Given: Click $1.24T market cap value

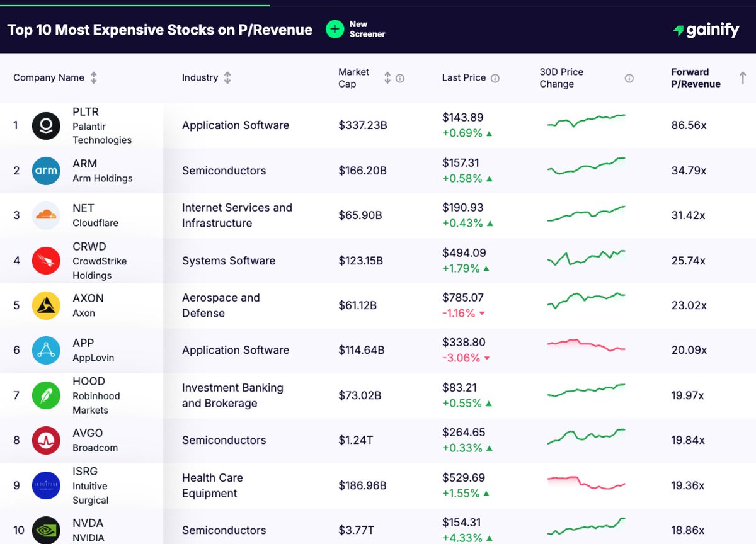Looking at the screenshot, I should (x=356, y=440).
